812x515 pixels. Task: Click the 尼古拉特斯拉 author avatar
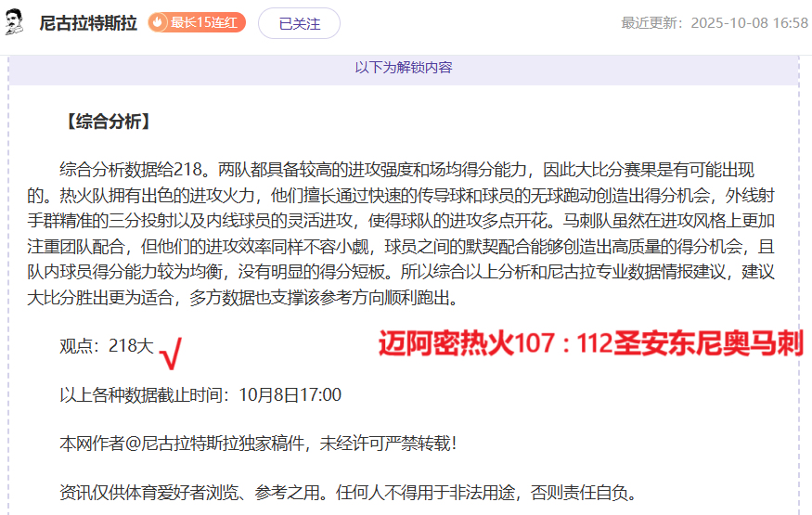(15, 23)
